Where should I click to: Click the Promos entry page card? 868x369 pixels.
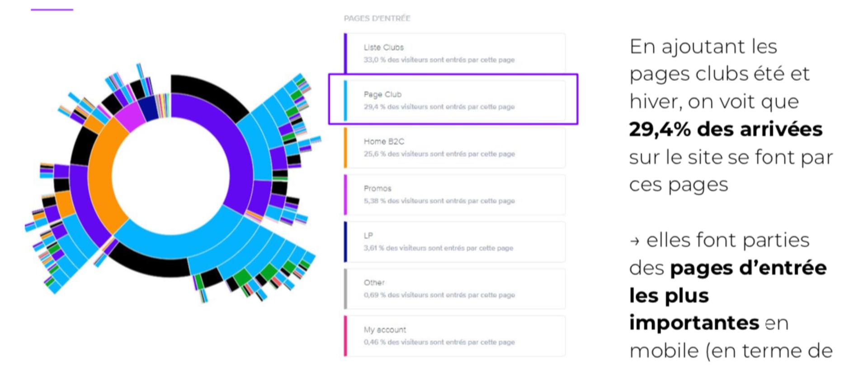point(454,195)
